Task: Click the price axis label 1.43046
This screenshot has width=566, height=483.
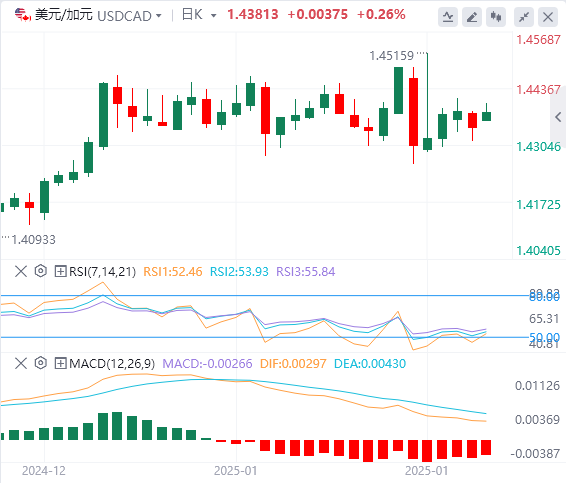Action: click(538, 147)
